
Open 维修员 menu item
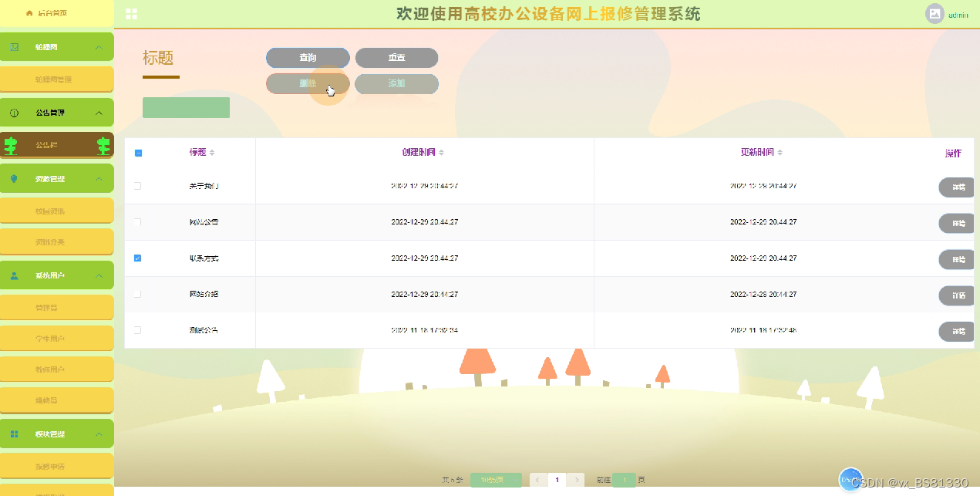click(57, 400)
